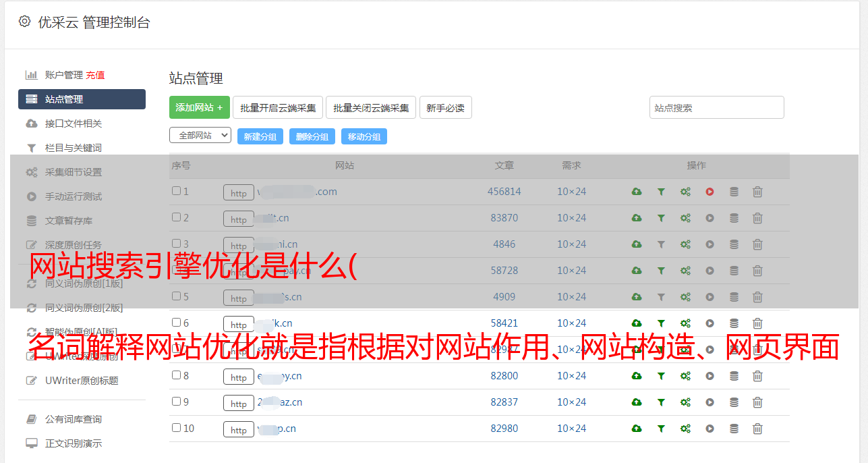
Task: Click the cloud upload icon in row 5
Action: [x=637, y=297]
